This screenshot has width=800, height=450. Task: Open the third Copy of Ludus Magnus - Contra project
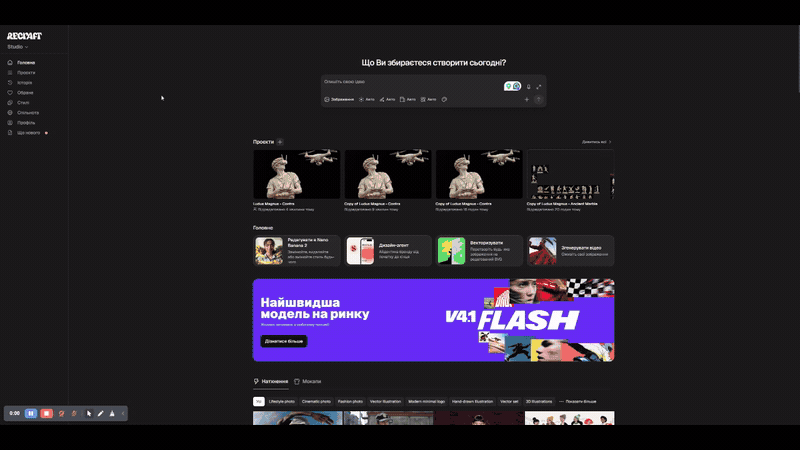click(x=479, y=174)
